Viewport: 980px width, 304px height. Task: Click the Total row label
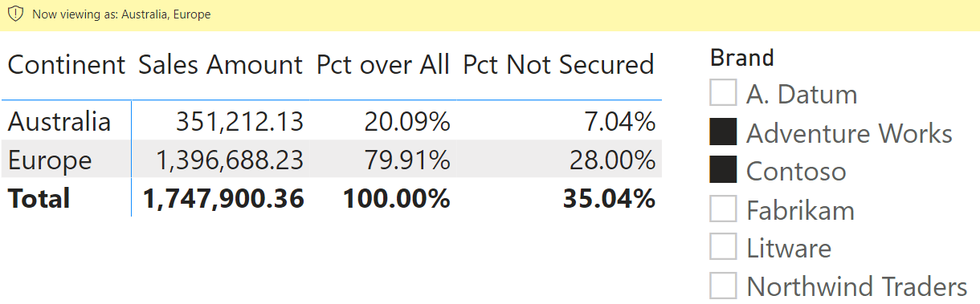tap(39, 198)
